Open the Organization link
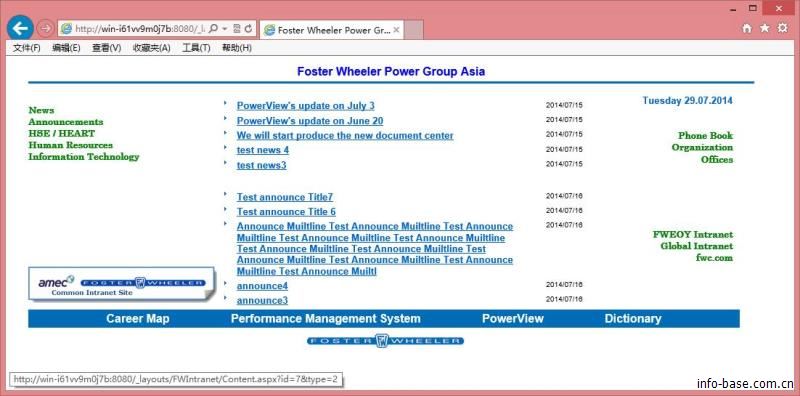This screenshot has height=396, width=800. pyautogui.click(x=702, y=147)
